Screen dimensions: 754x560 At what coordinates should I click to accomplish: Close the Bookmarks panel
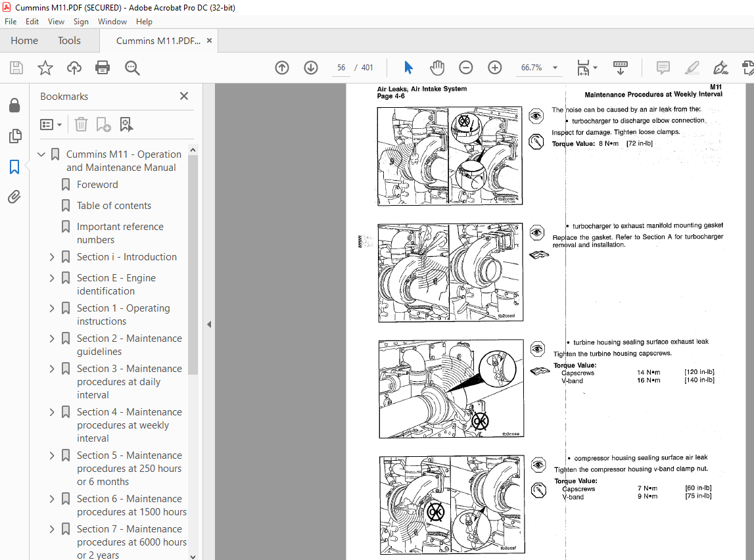click(183, 96)
